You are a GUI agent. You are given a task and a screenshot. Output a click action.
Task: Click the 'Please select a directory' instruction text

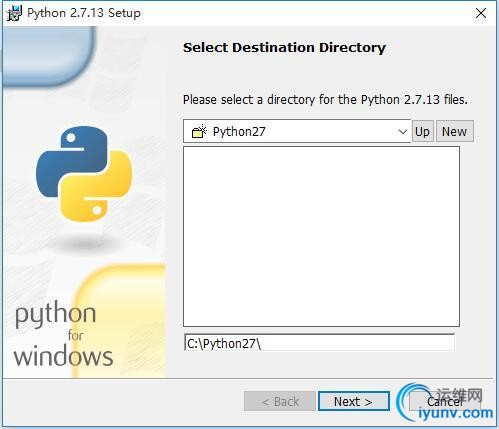(x=325, y=100)
